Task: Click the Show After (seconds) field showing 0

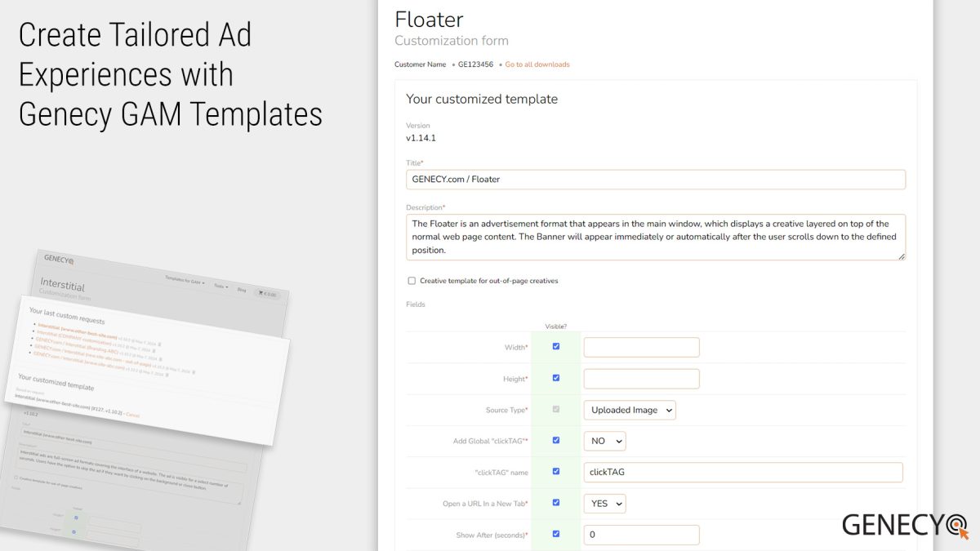Action: pos(642,535)
